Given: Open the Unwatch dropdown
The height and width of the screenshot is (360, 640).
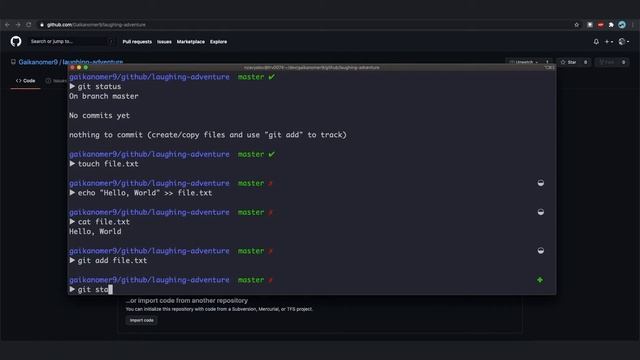Looking at the screenshot, I should [524, 62].
